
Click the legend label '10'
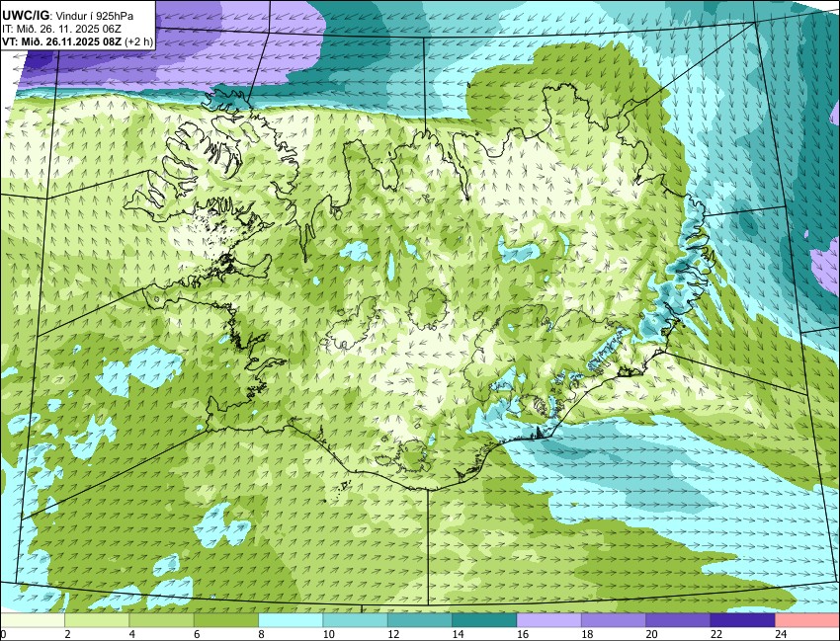[329, 634]
